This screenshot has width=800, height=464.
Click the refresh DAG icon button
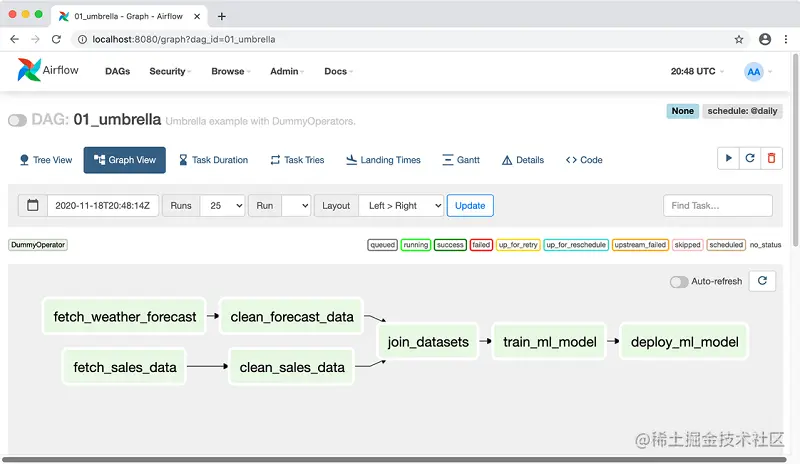(x=748, y=159)
